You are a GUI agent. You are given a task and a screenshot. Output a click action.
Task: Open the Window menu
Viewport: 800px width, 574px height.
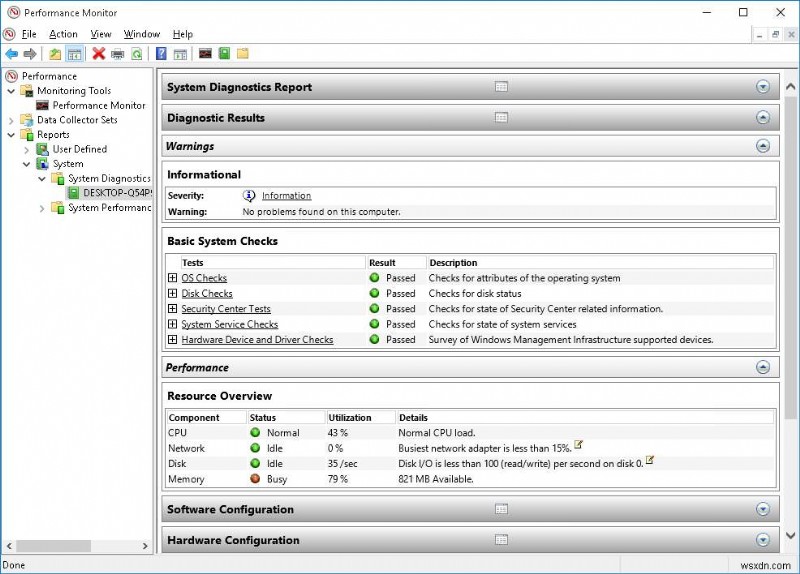pos(141,34)
